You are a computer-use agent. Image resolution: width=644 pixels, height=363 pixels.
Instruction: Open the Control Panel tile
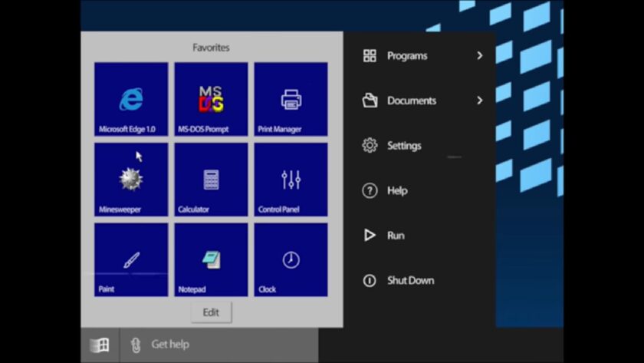coord(291,180)
